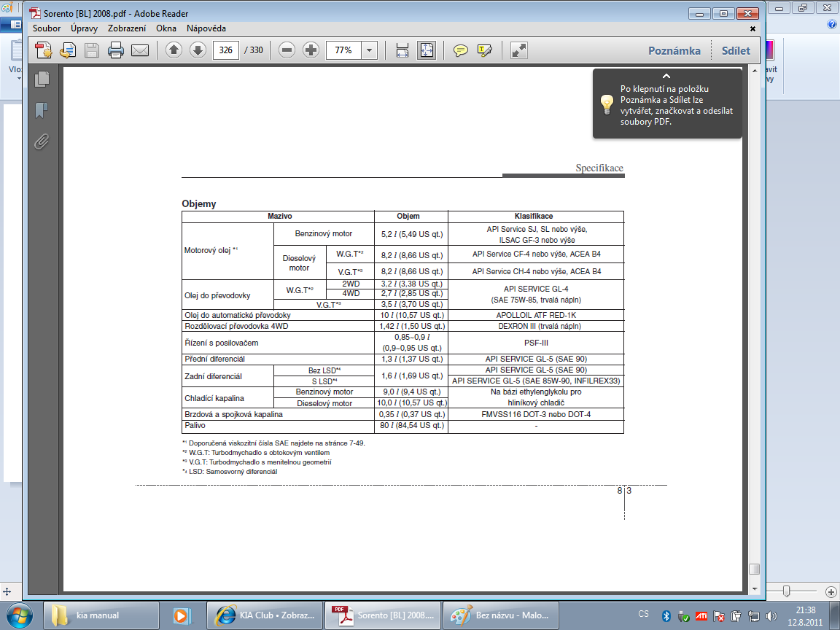Select Fit Full Page view icon
The width and height of the screenshot is (840, 630).
(427, 50)
